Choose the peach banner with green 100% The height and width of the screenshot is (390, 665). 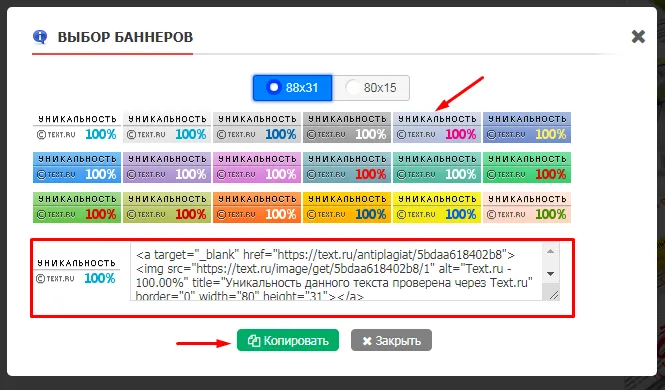pos(526,207)
